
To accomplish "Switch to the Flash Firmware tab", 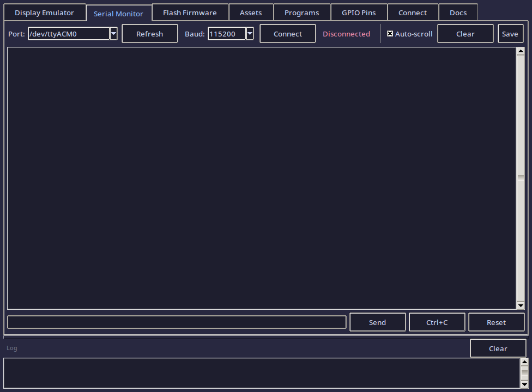I will tap(190, 12).
